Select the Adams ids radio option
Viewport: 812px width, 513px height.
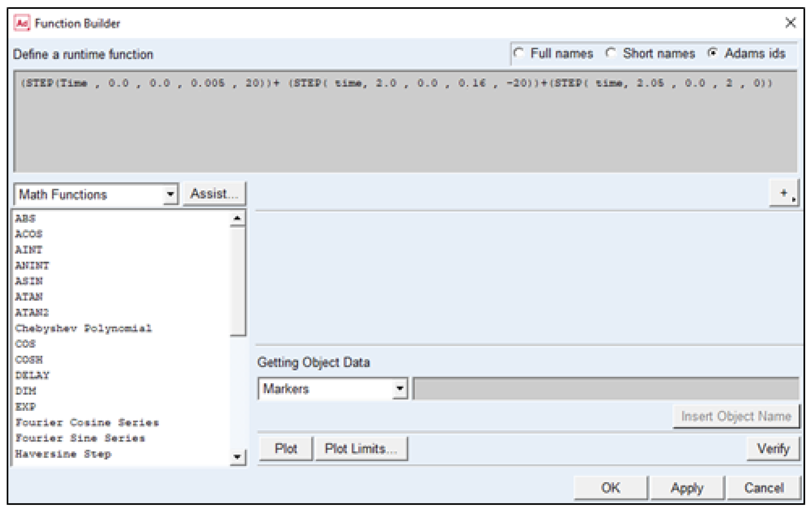(713, 53)
